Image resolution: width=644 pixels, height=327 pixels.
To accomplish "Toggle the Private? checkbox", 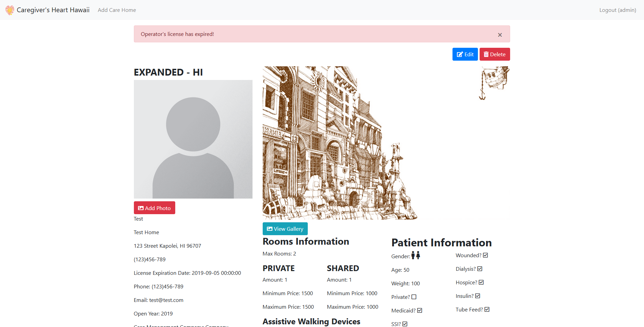I will (414, 297).
